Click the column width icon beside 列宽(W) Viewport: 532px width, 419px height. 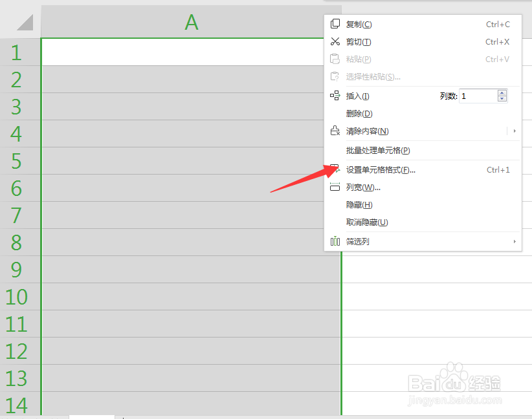click(335, 187)
